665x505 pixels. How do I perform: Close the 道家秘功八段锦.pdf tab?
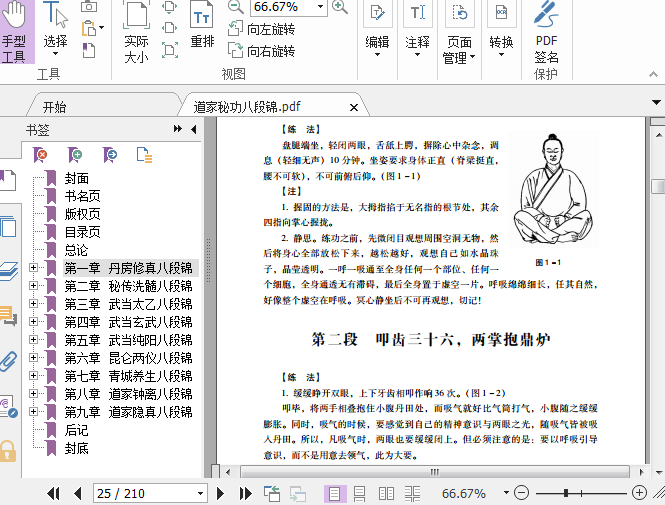pyautogui.click(x=354, y=108)
